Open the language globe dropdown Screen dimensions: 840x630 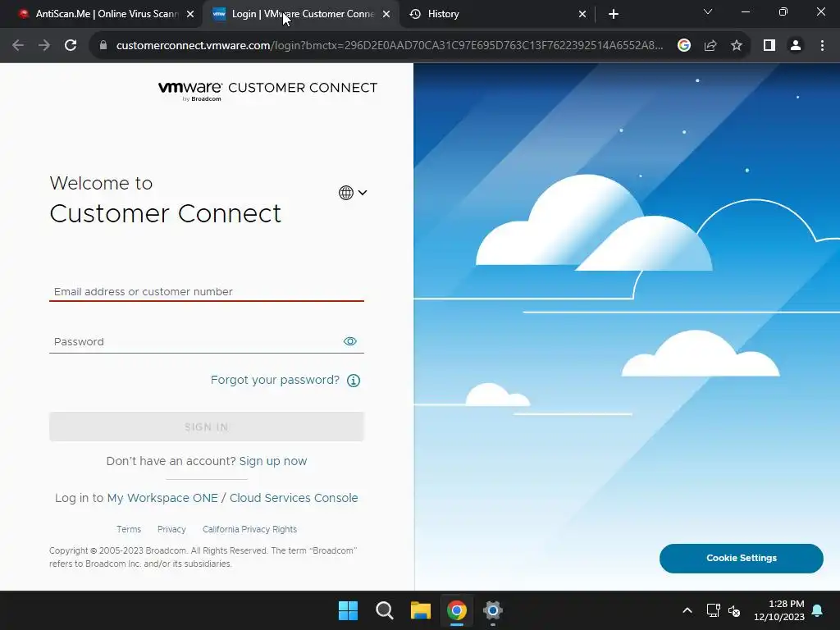click(x=353, y=192)
